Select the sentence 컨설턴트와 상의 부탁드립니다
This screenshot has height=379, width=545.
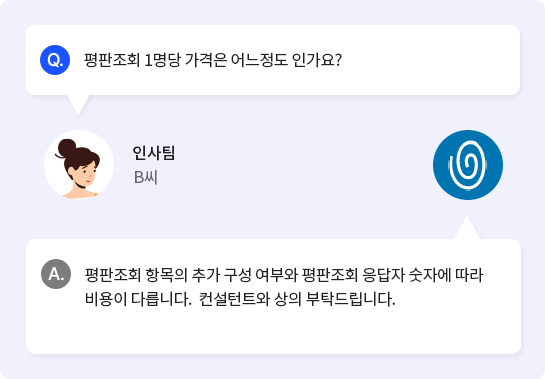[297, 299]
